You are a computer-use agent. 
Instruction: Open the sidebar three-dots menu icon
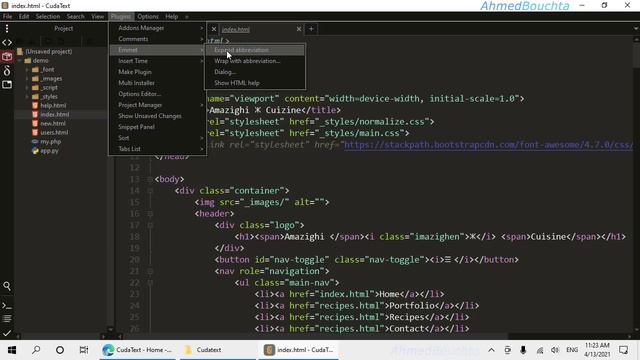pos(7,29)
